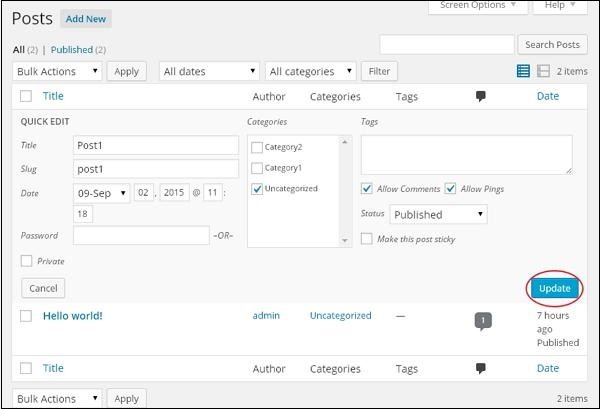Screen dimensions: 600x409
Task: Switch to excerpt view icon
Action: pos(543,71)
